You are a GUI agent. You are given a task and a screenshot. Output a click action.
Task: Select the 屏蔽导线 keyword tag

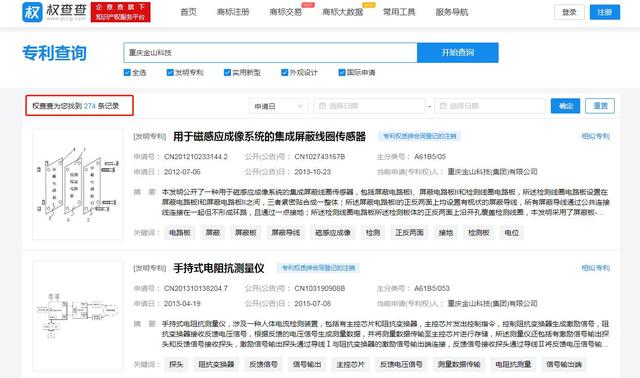pos(286,233)
